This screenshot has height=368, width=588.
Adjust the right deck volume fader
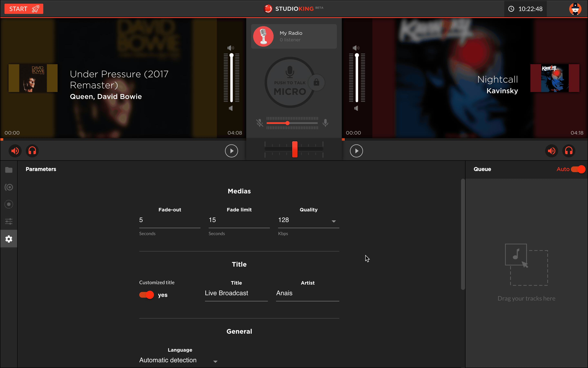(x=357, y=78)
